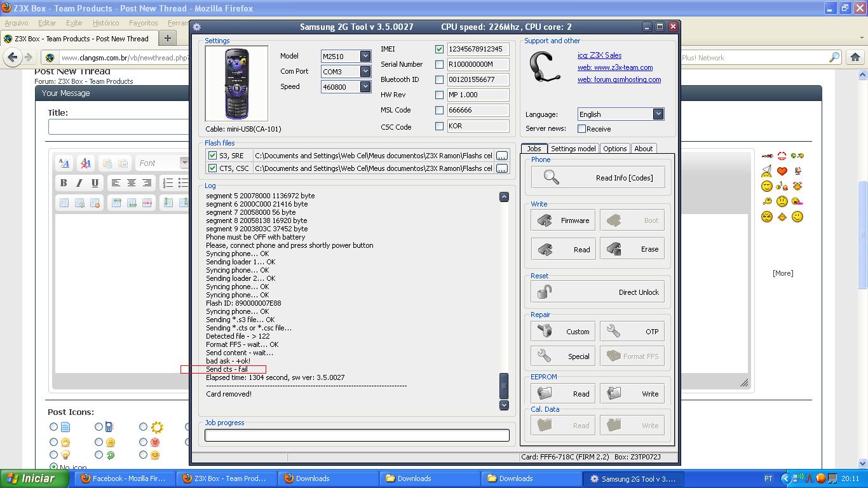Toggle underline formatting in forum editor
The height and width of the screenshot is (488, 868).
[x=95, y=183]
